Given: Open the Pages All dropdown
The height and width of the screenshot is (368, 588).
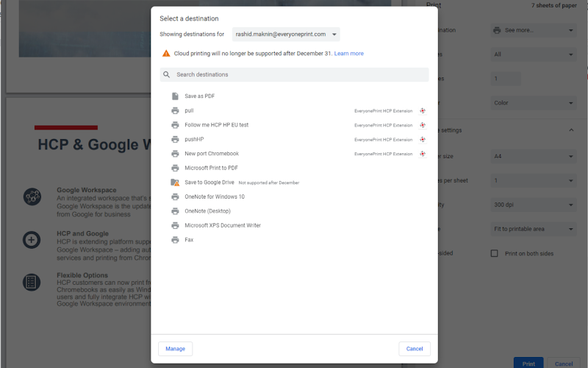Looking at the screenshot, I should coord(534,54).
